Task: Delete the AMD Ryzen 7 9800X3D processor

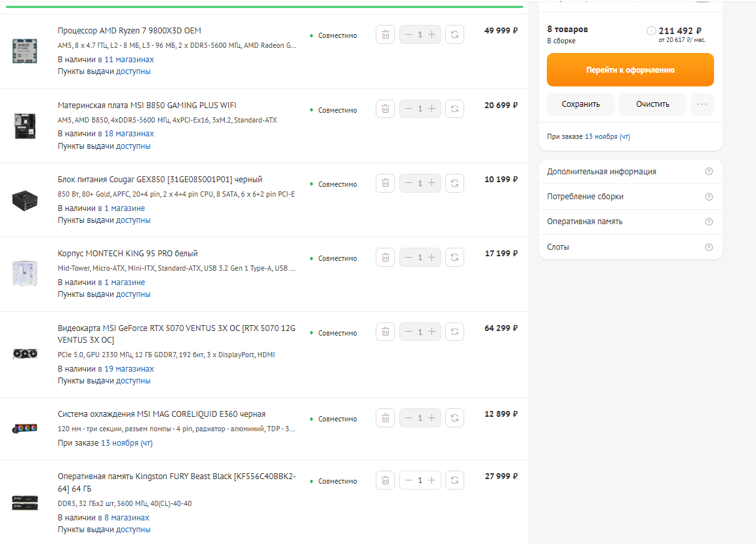Action: click(x=386, y=35)
